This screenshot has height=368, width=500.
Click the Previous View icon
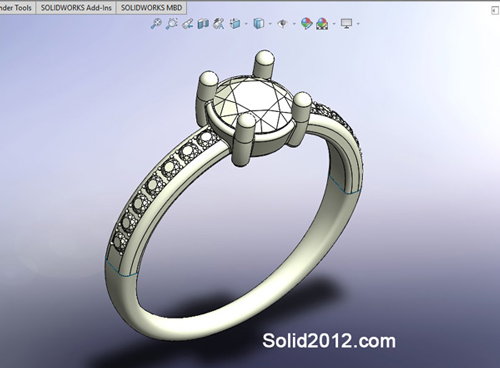coord(188,24)
